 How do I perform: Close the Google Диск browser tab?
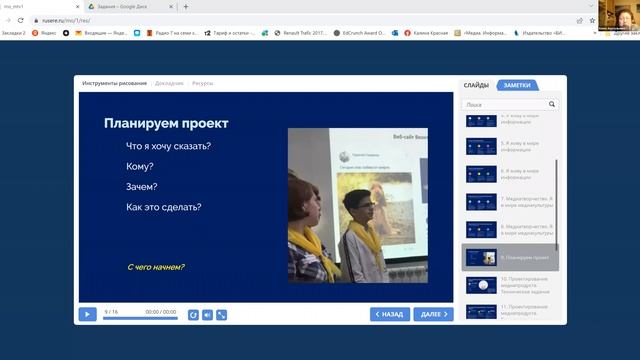click(171, 7)
